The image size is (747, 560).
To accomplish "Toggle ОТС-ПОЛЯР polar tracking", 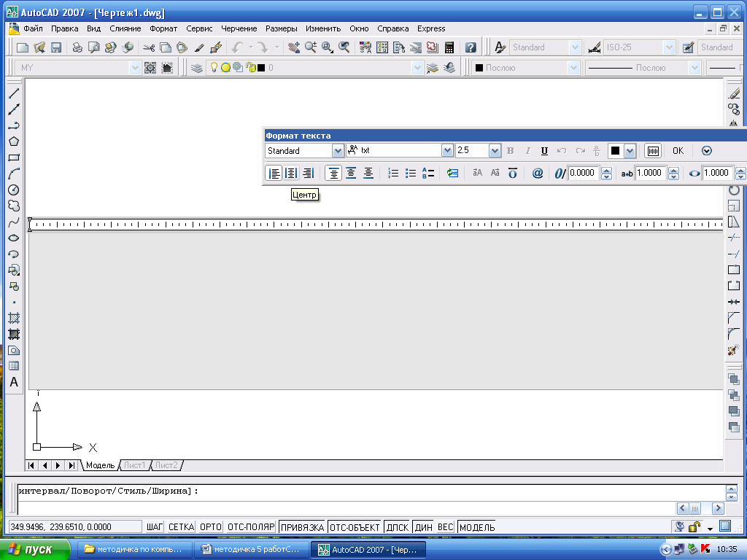I will [x=251, y=527].
